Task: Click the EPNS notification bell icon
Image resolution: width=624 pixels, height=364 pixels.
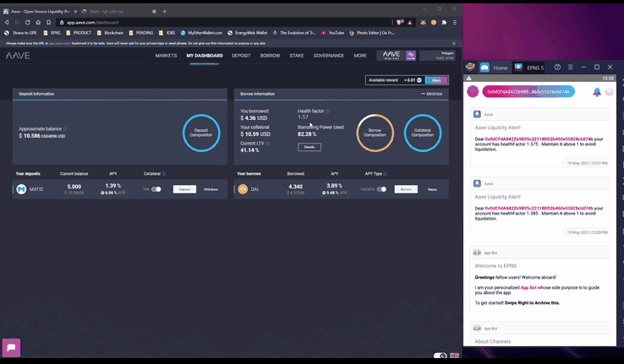Action: 597,92
